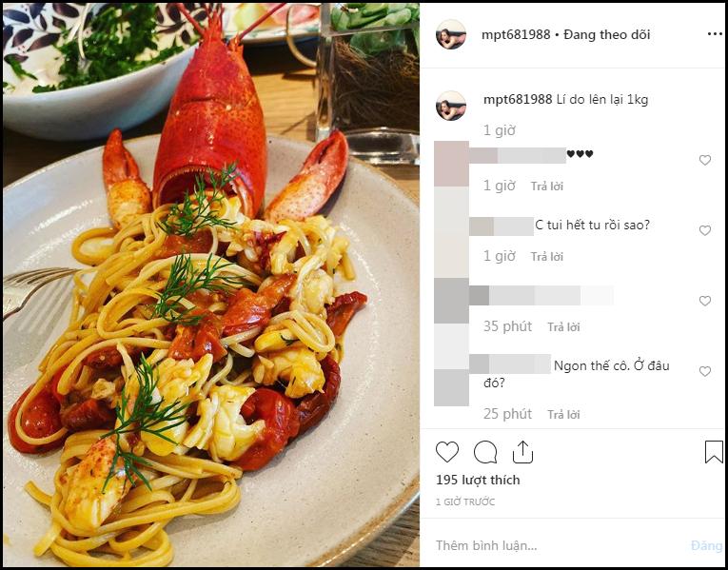The image size is (728, 570).
Task: Save the post with the bookmark icon
Action: click(714, 452)
